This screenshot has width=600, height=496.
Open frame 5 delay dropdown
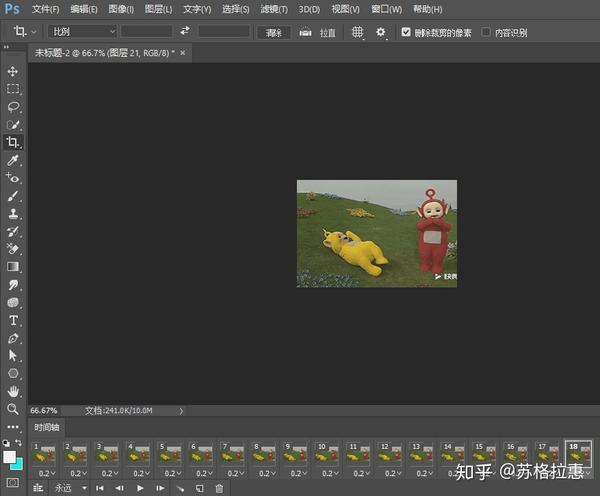pyautogui.click(x=173, y=473)
